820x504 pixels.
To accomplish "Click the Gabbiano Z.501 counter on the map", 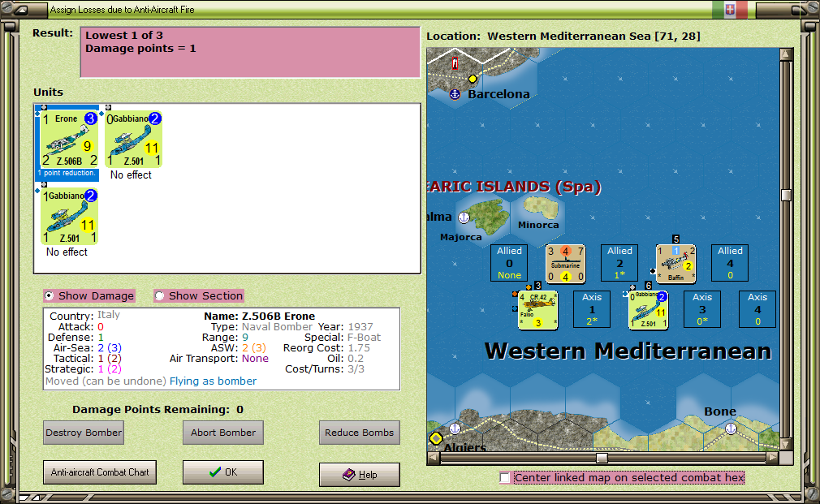I will [647, 309].
